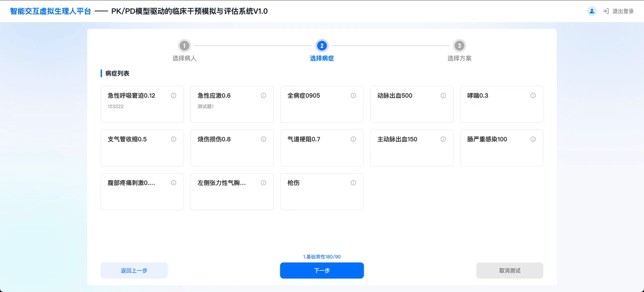Jump to step 3 选择方案
The width and height of the screenshot is (644, 292).
click(x=459, y=51)
